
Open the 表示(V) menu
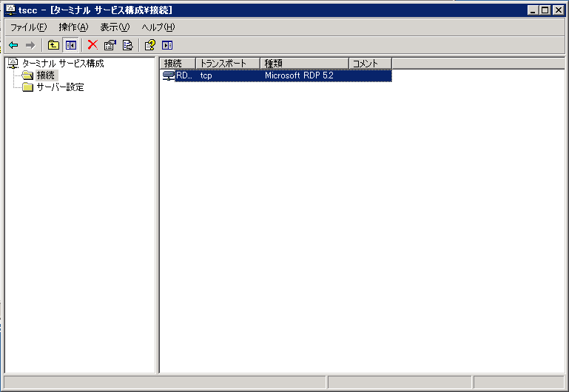click(x=115, y=27)
